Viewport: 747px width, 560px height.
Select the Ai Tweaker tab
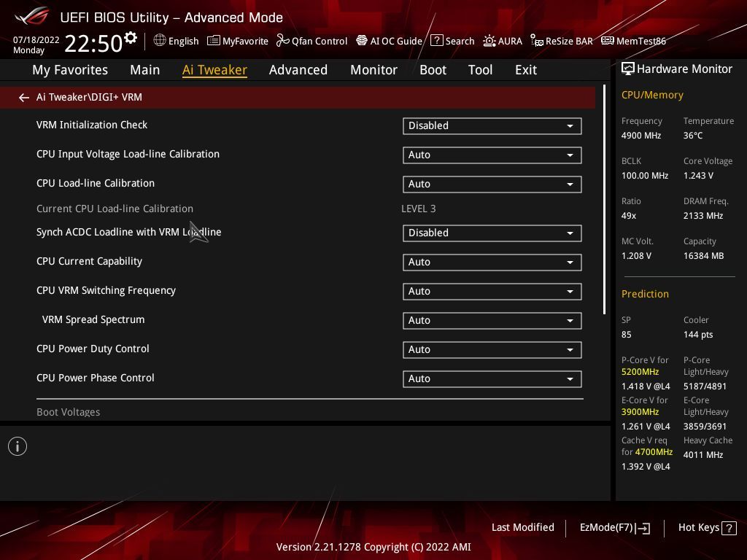coord(214,70)
